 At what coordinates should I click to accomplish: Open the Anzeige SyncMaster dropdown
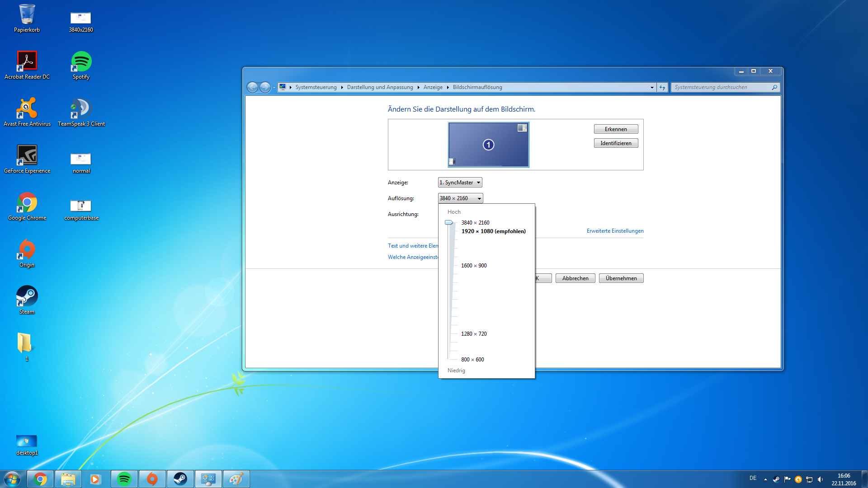coord(460,183)
